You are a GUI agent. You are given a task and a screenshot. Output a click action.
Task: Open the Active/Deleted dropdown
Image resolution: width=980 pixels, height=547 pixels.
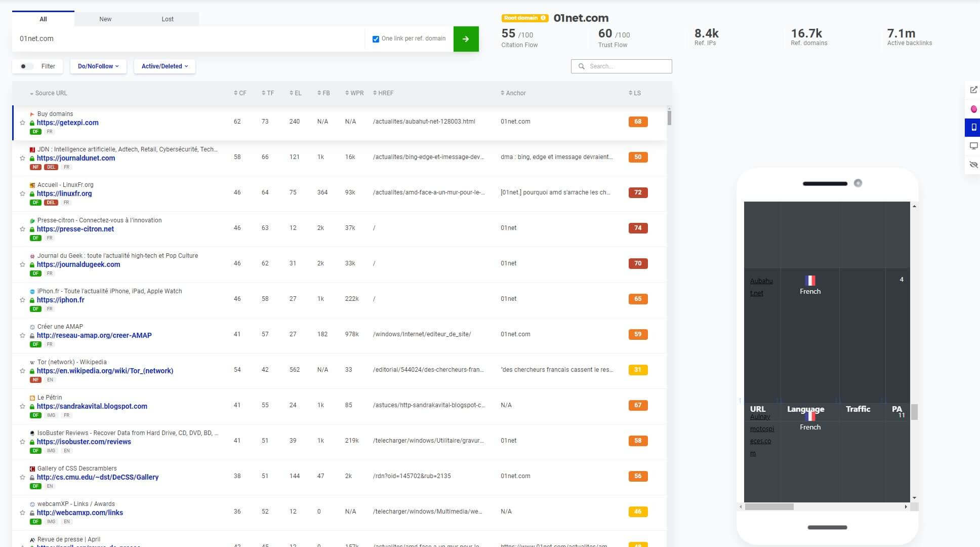pyautogui.click(x=164, y=66)
